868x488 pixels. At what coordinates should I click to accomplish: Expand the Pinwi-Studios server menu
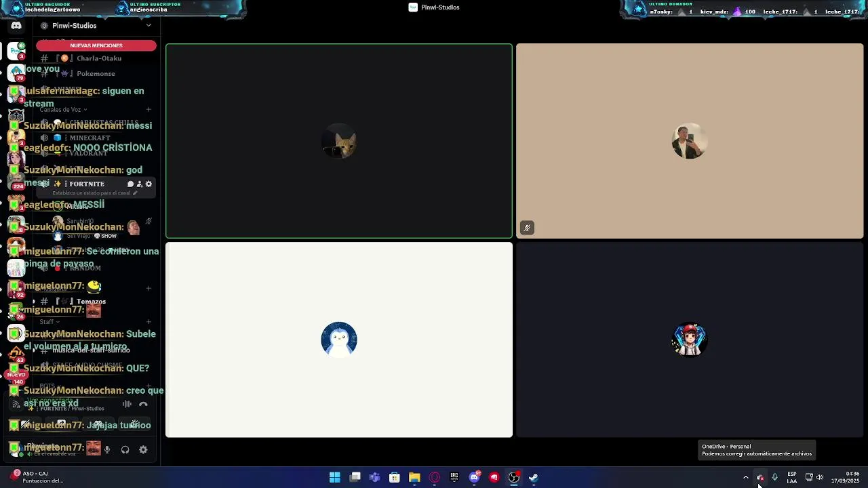[96, 26]
